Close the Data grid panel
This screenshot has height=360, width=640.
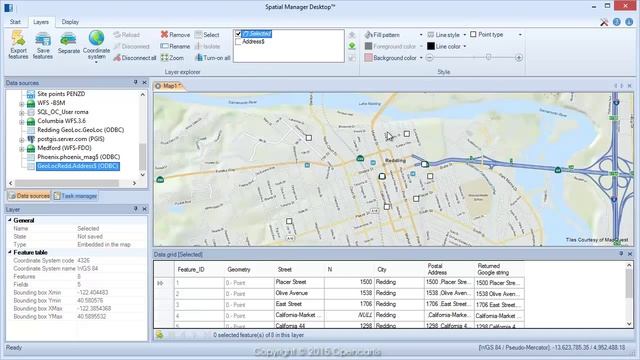click(630, 254)
